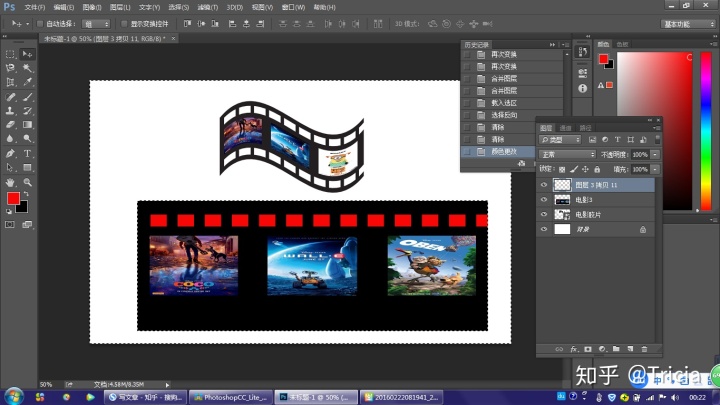The width and height of the screenshot is (720, 405).
Task: Open the 窗口(W) menu
Action: coord(293,7)
